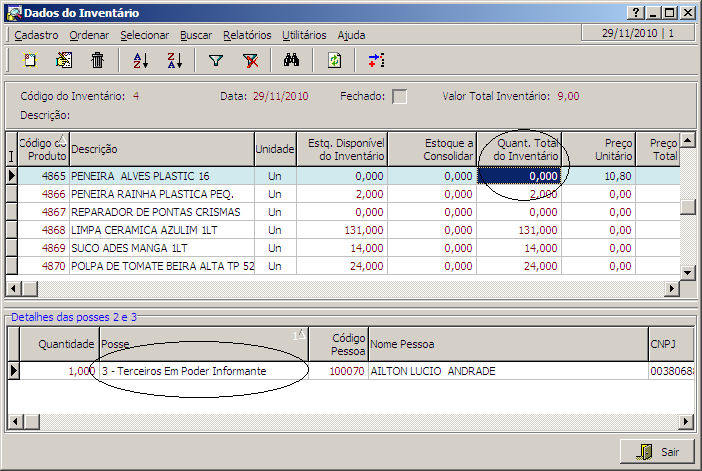Select product code 4867 cell
Viewport: 702px width, 471px height.
click(43, 212)
